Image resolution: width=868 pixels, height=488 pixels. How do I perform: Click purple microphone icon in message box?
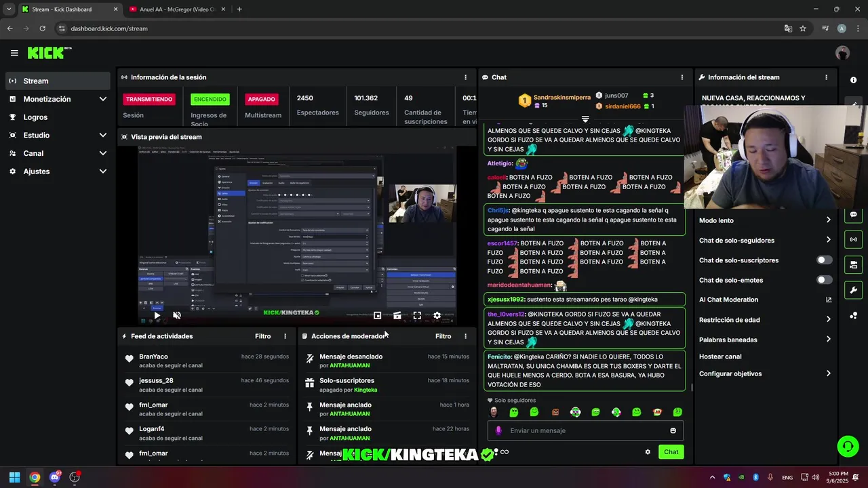(x=498, y=430)
